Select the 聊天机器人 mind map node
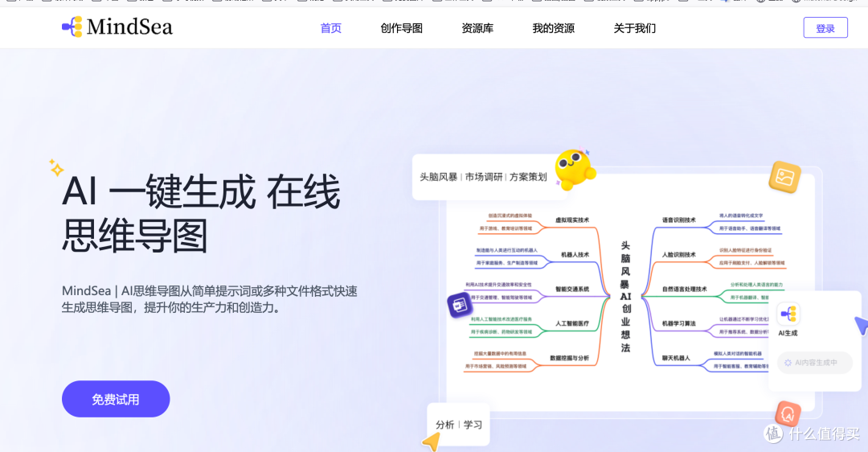Viewport: 868px width, 452px height. point(677,359)
